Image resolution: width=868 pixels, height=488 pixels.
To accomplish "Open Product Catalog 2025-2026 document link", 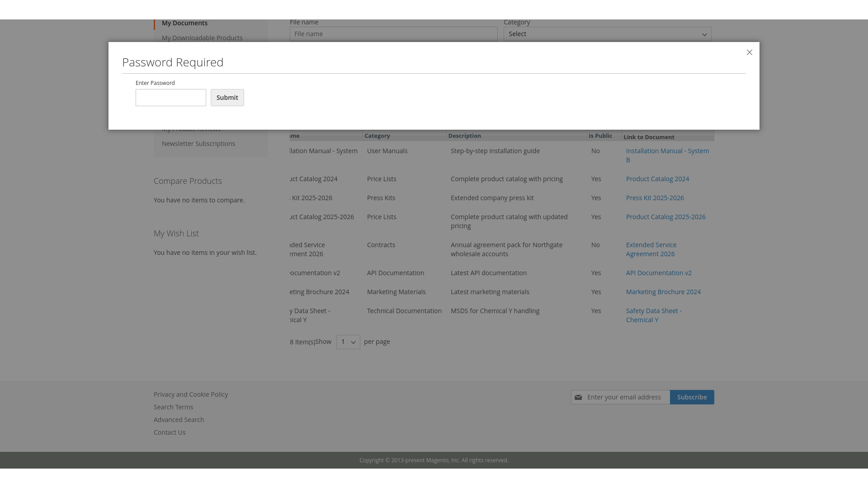I will click(665, 217).
